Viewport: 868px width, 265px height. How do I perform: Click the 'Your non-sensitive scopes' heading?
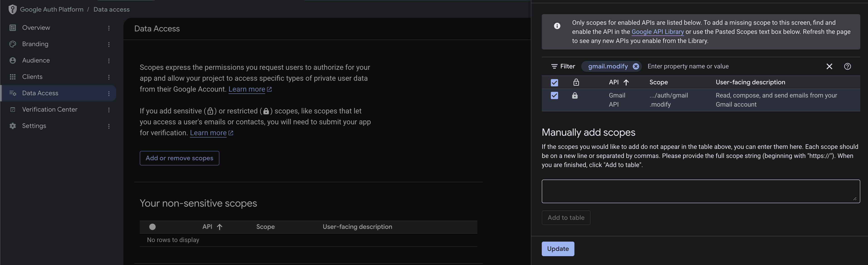point(198,203)
